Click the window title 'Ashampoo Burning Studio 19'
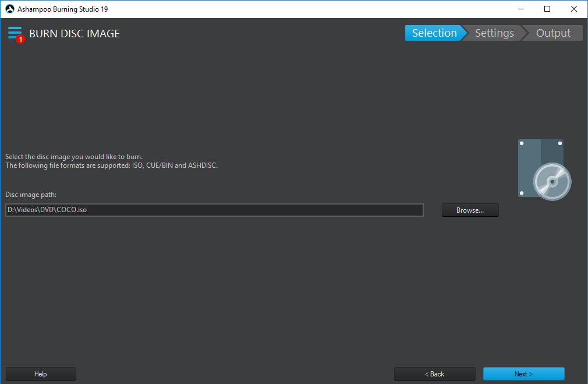588x384 pixels. pos(63,9)
